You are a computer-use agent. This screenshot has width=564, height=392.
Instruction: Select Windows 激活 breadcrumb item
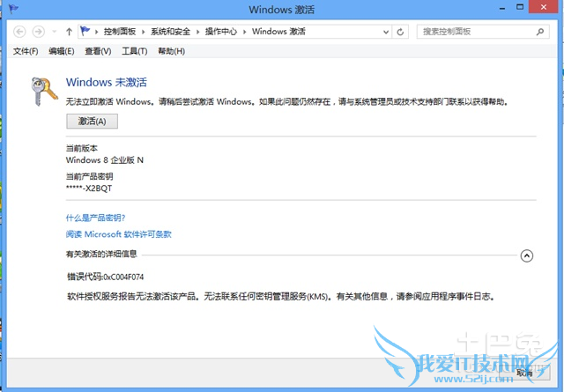click(278, 32)
